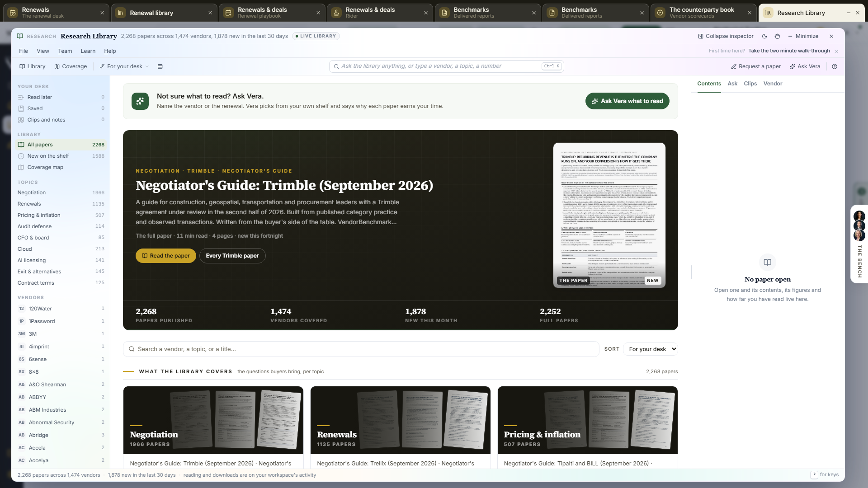Select the 120Water vendor badge

click(x=22, y=309)
